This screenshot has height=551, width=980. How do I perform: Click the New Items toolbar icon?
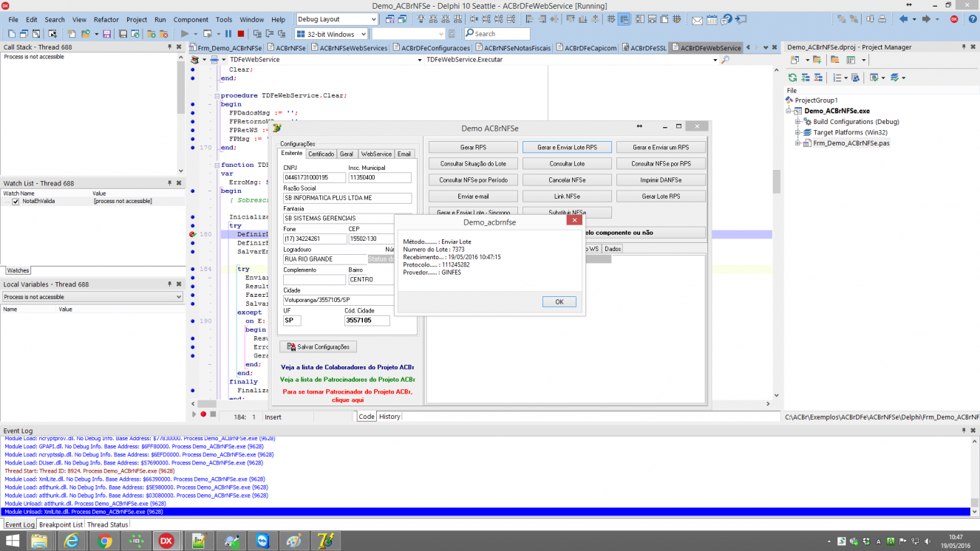(72, 34)
